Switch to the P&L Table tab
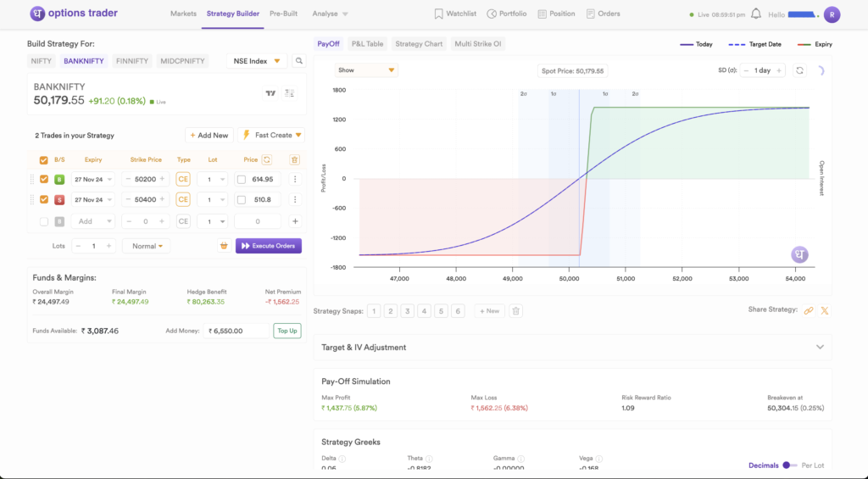Screen dimensions: 868x479 click(367, 44)
